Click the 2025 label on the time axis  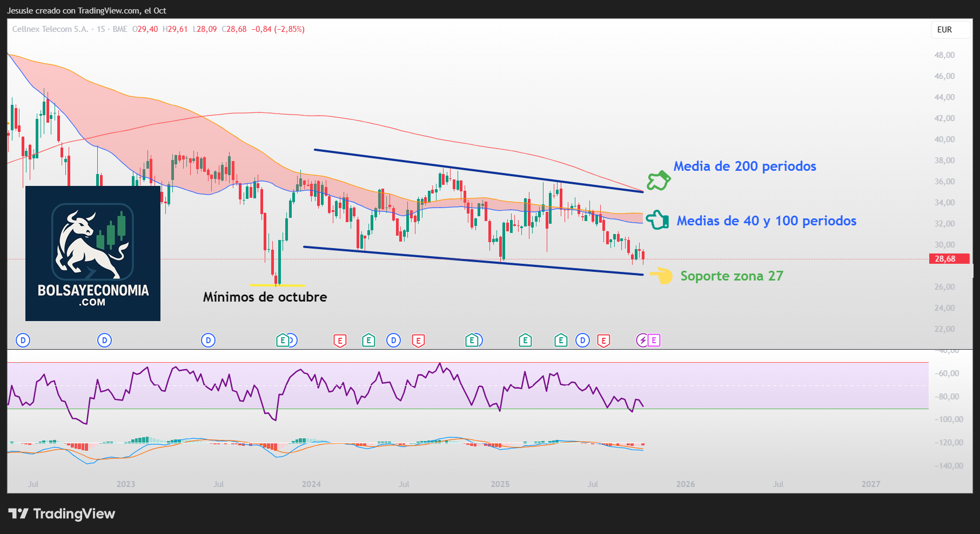[500, 484]
